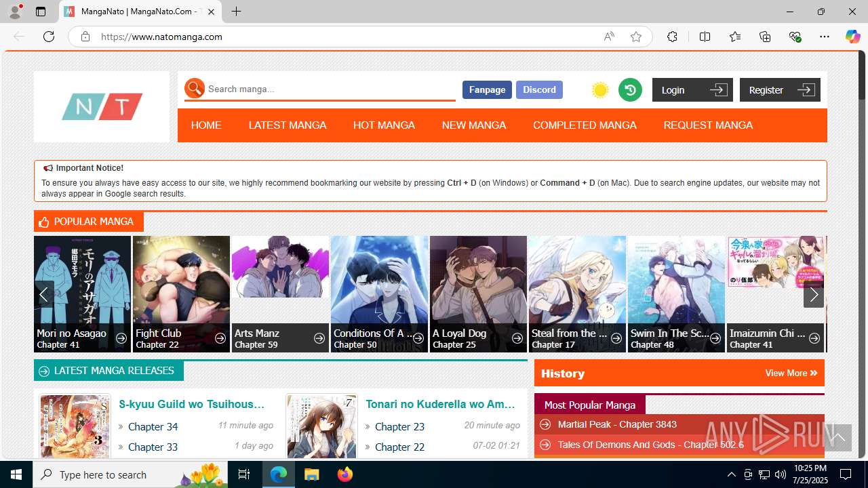868x488 pixels.
Task: Click the browser address bar URL
Action: (161, 37)
